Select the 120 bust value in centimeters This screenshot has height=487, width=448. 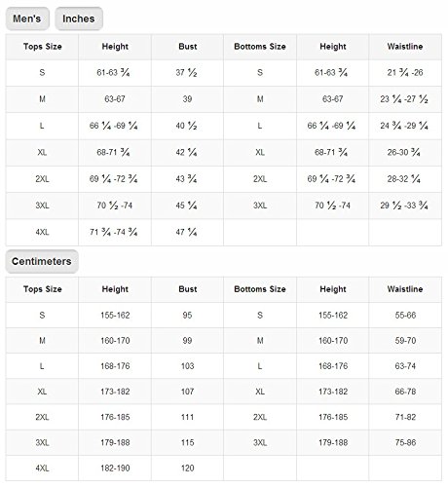click(187, 468)
